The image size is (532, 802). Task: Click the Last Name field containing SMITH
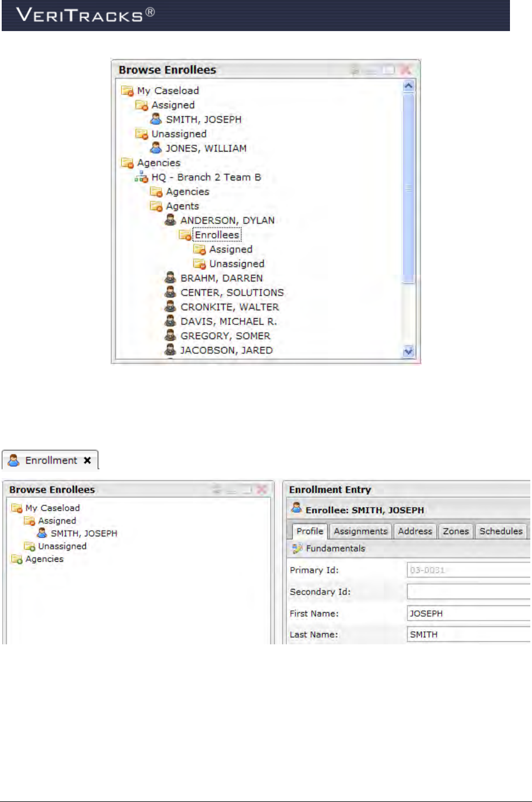click(468, 634)
